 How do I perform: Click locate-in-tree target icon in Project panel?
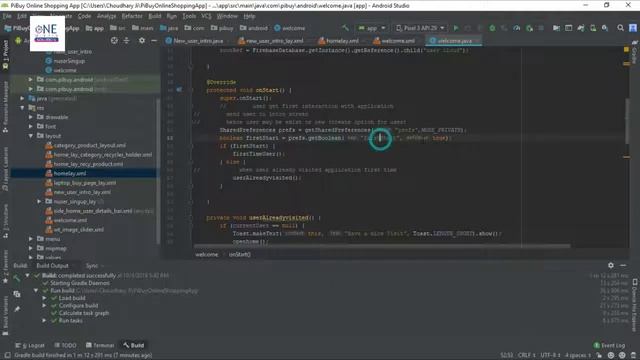point(114,40)
